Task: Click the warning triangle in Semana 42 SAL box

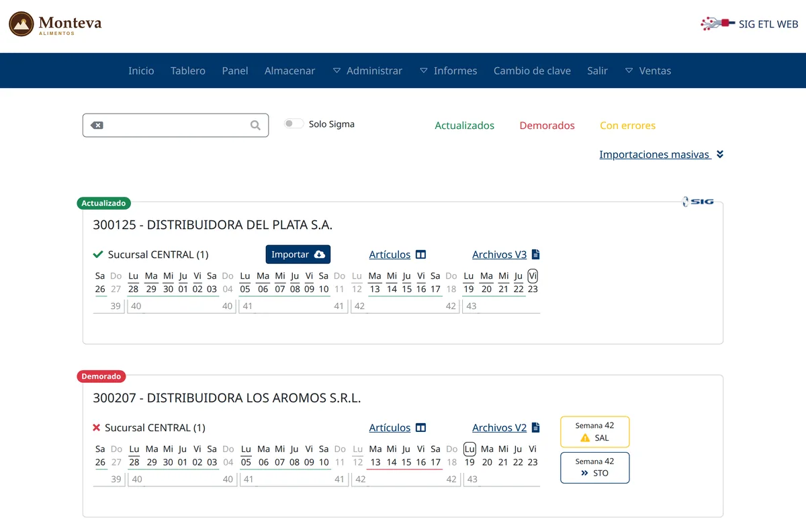Action: coord(585,438)
